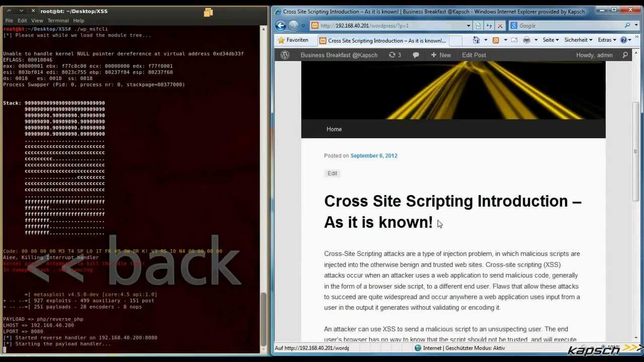Click the orange RSS feeds icon
This screenshot has width=644, height=362.
(496, 40)
